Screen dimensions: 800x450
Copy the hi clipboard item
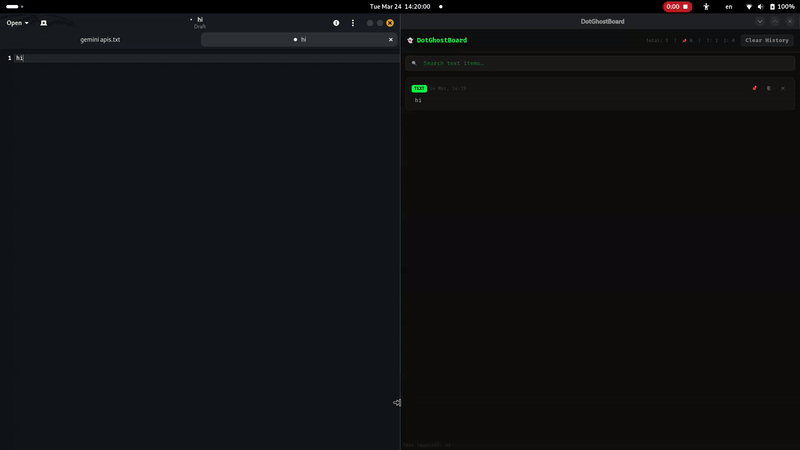(769, 88)
